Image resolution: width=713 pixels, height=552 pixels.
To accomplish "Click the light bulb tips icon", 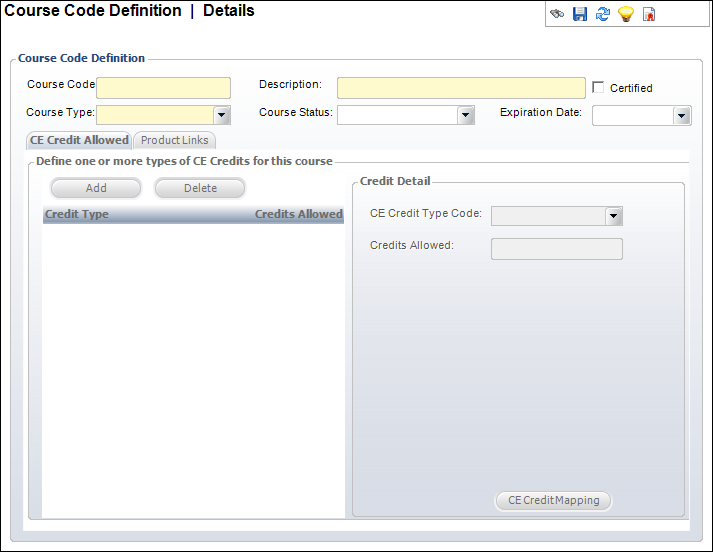I will coord(626,15).
